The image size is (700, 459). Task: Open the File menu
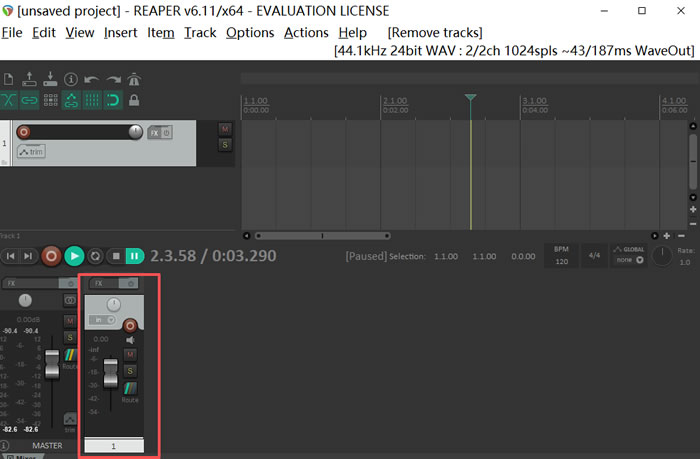click(x=12, y=33)
